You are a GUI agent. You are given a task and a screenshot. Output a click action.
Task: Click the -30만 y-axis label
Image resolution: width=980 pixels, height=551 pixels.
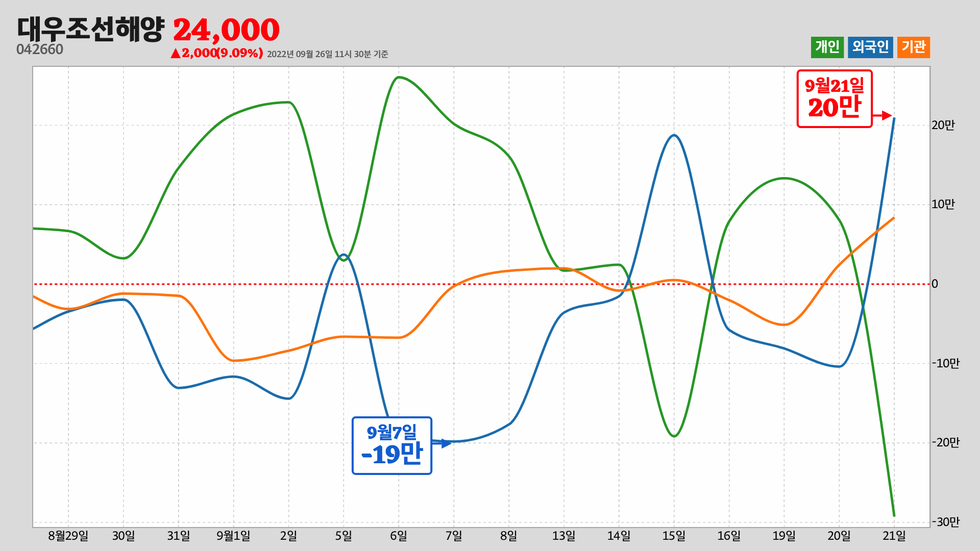945,522
